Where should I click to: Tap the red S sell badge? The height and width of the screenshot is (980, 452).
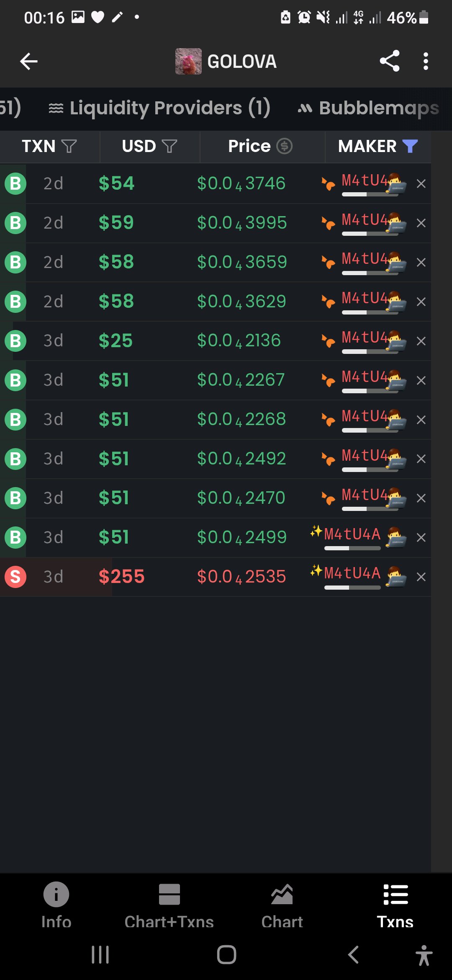pyautogui.click(x=15, y=577)
